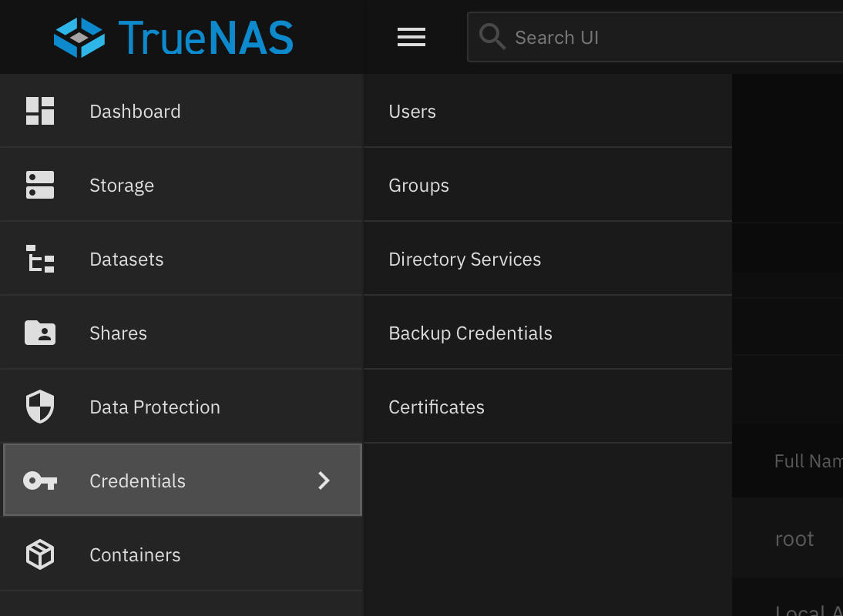
Task: Open the Certificates page
Action: 436,407
